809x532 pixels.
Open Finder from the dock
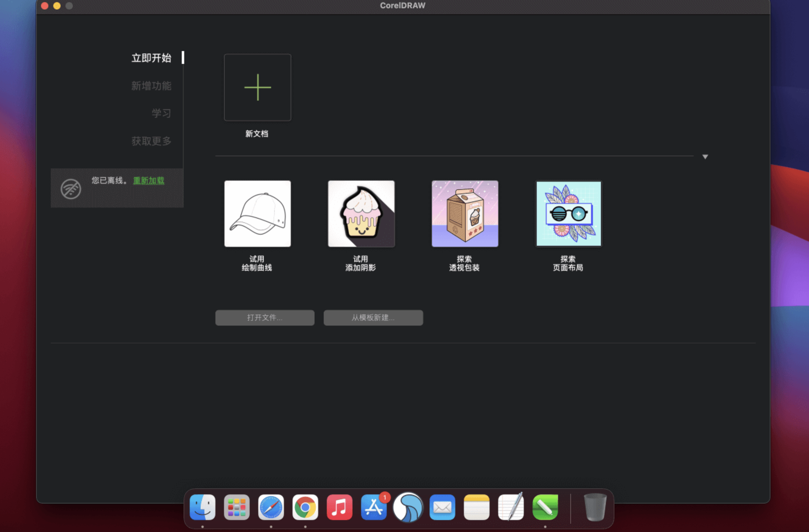click(x=203, y=507)
